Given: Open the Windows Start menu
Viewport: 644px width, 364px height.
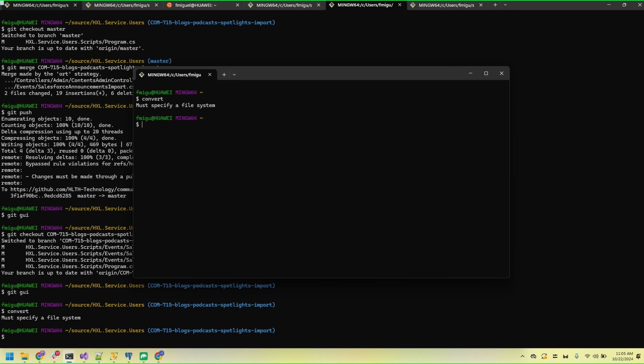Looking at the screenshot, I should 9,356.
